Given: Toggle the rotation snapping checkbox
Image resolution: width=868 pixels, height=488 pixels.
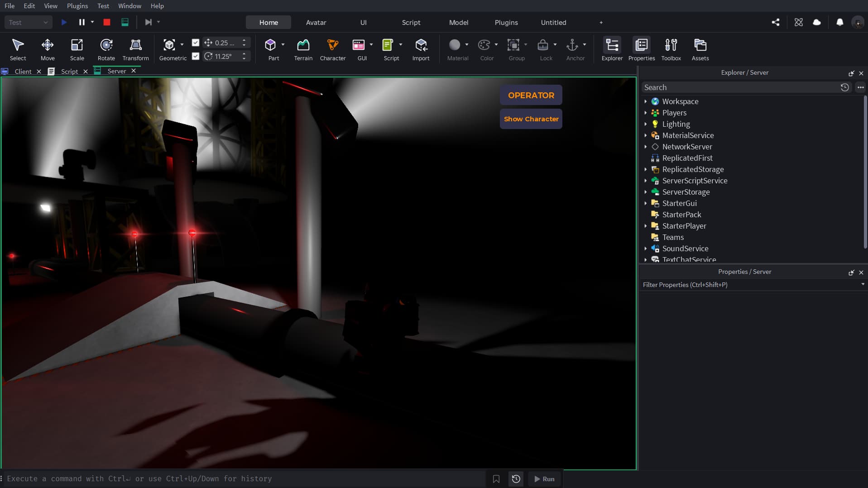Looking at the screenshot, I should click(196, 56).
